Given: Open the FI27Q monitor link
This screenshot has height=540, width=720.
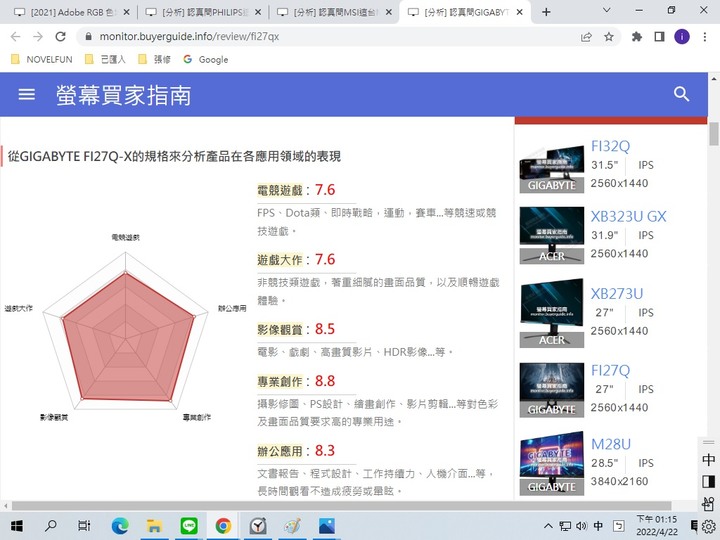Looking at the screenshot, I should (610, 370).
